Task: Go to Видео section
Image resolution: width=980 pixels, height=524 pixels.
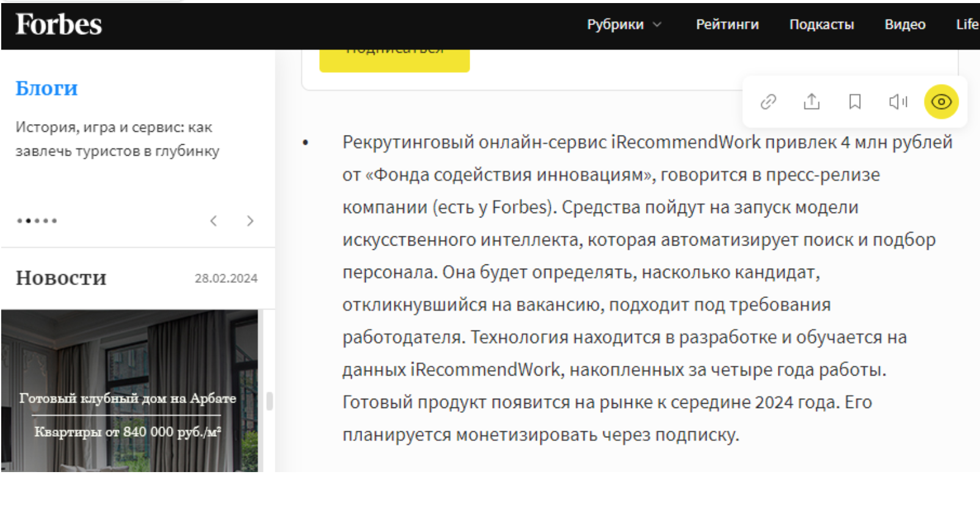Action: (905, 24)
